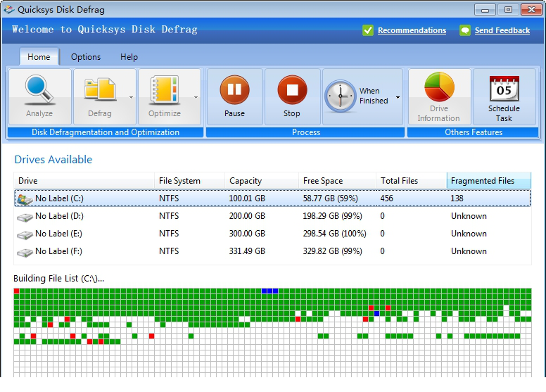The image size is (546, 392).
Task: Expand the Optimize dropdown arrow
Action: click(x=196, y=97)
